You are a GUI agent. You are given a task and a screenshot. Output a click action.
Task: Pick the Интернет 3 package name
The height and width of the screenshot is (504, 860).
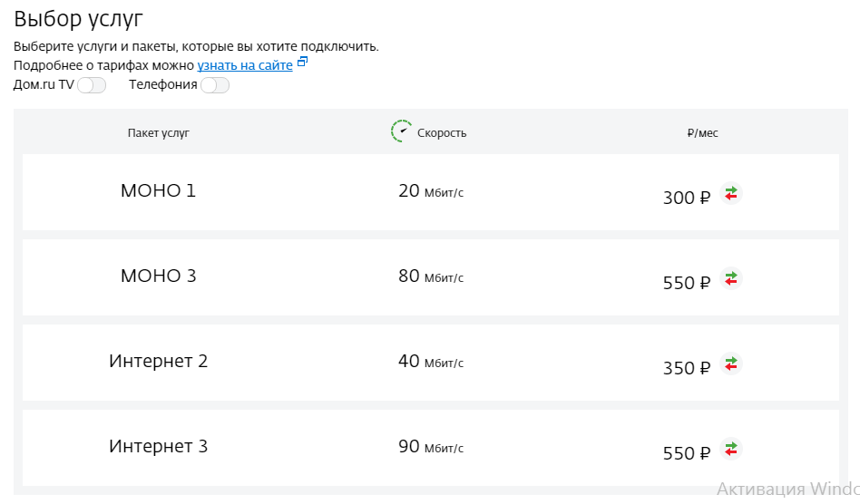click(159, 447)
